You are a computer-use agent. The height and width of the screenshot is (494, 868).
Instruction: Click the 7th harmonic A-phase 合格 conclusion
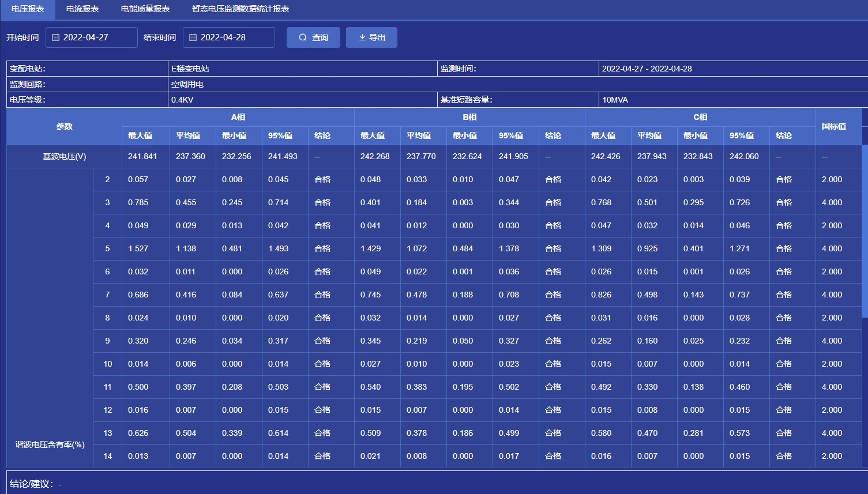click(322, 295)
